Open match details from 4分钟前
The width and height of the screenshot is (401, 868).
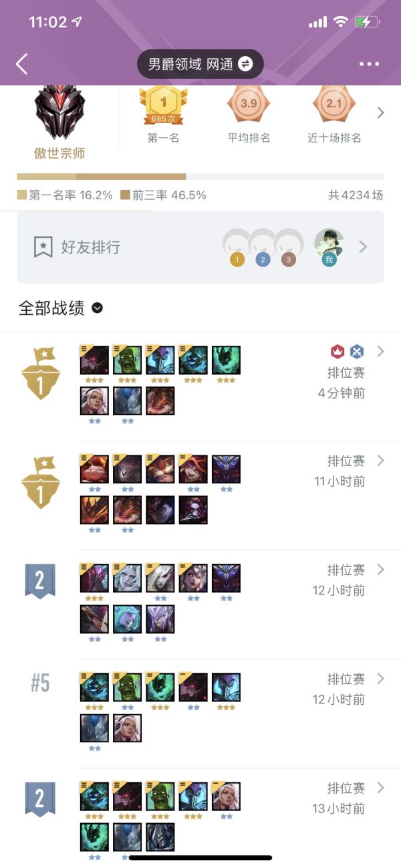[x=200, y=387]
